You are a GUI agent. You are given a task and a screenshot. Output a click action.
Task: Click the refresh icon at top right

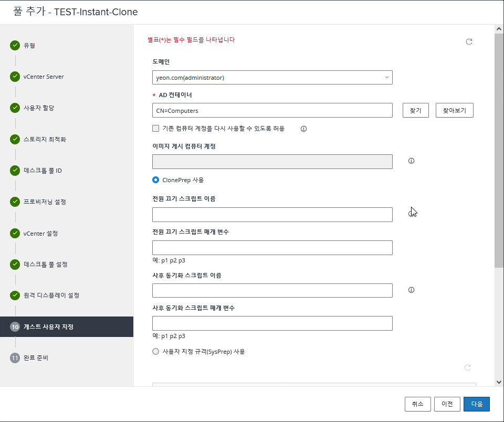(x=469, y=41)
